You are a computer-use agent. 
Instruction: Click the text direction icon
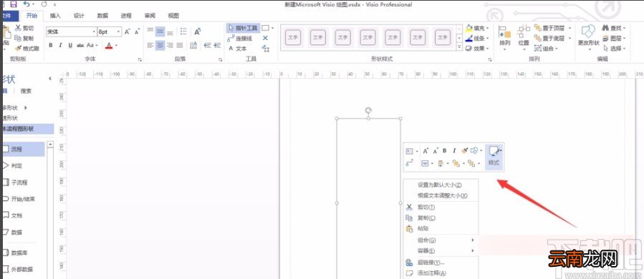[193, 45]
